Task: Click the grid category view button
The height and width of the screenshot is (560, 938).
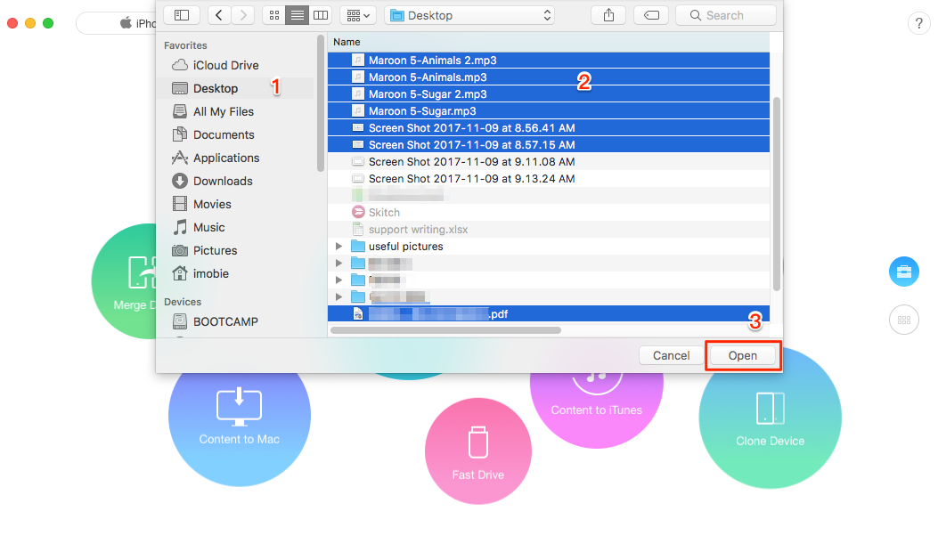Action: point(904,320)
